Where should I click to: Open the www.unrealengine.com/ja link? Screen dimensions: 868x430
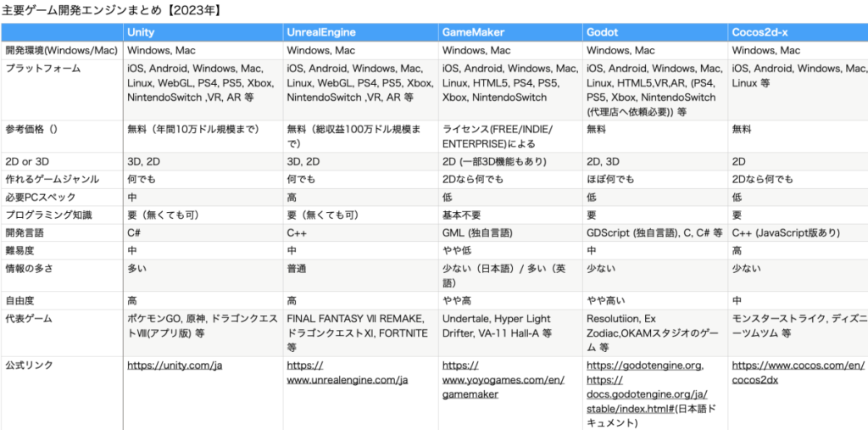click(x=348, y=373)
